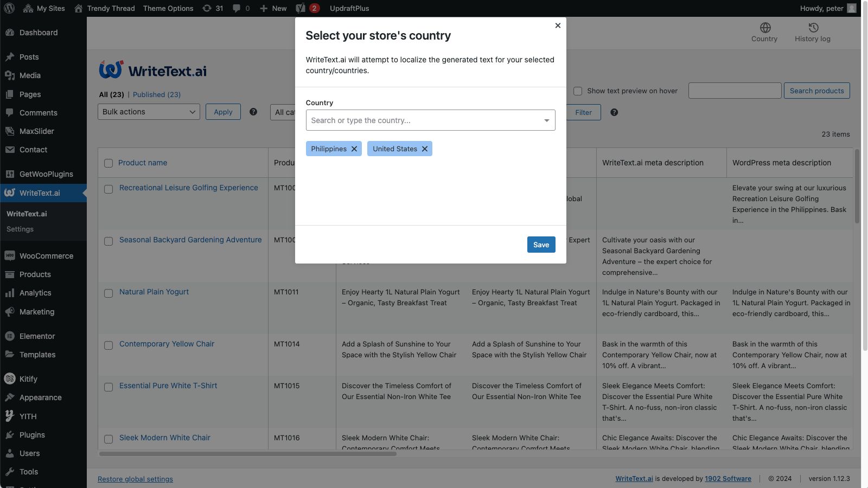This screenshot has width=868, height=488.
Task: Close the country selection dialog
Action: (x=558, y=25)
